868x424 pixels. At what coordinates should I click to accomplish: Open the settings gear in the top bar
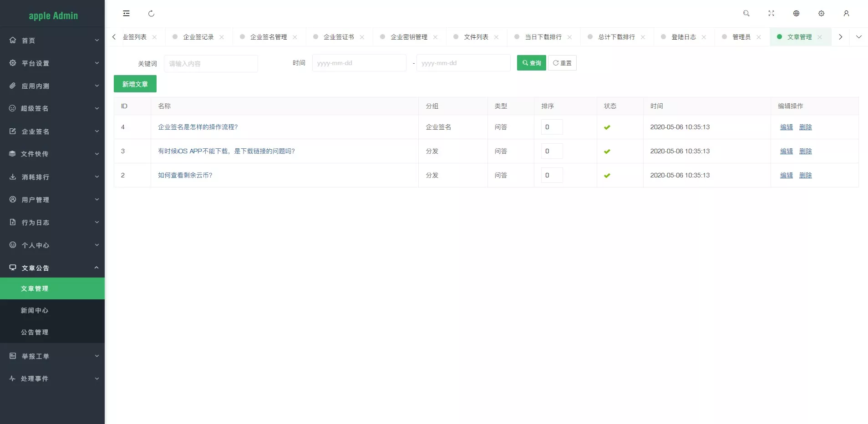pos(821,13)
